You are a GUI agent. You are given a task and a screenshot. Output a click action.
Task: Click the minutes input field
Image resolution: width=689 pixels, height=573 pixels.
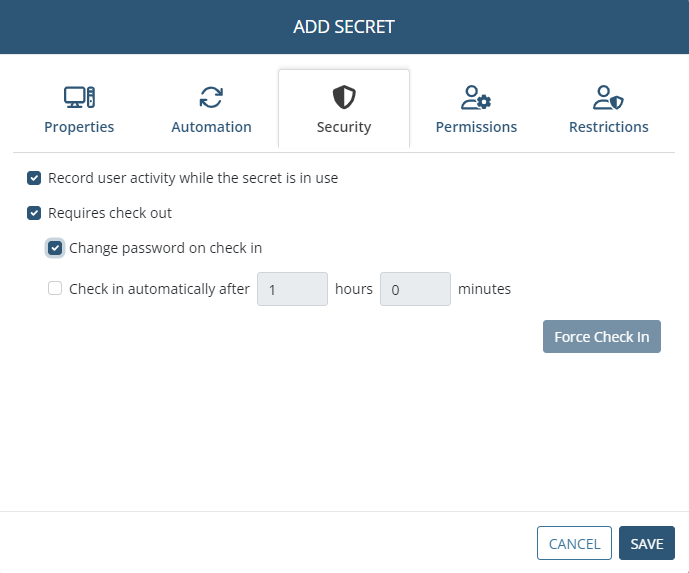coord(415,289)
